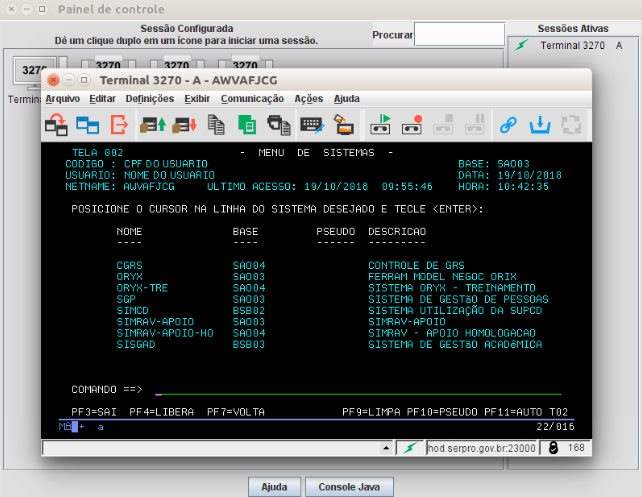Click the send file to host icon
The width and height of the screenshot is (642, 497).
153,125
